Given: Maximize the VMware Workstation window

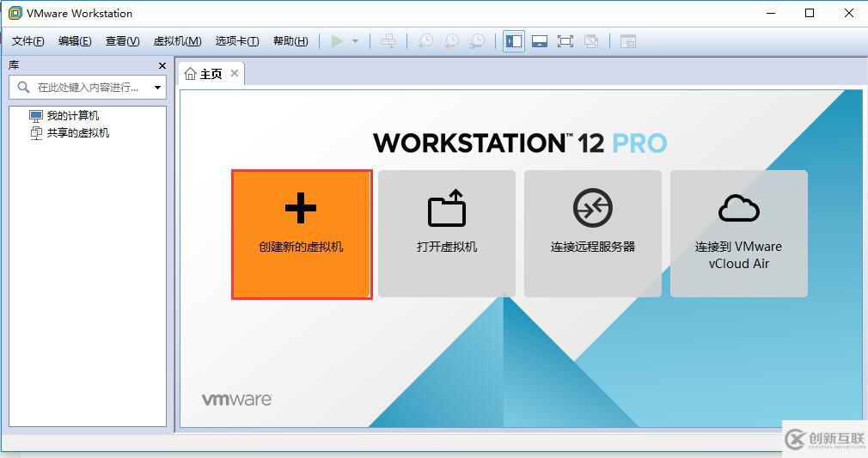Looking at the screenshot, I should coord(810,13).
